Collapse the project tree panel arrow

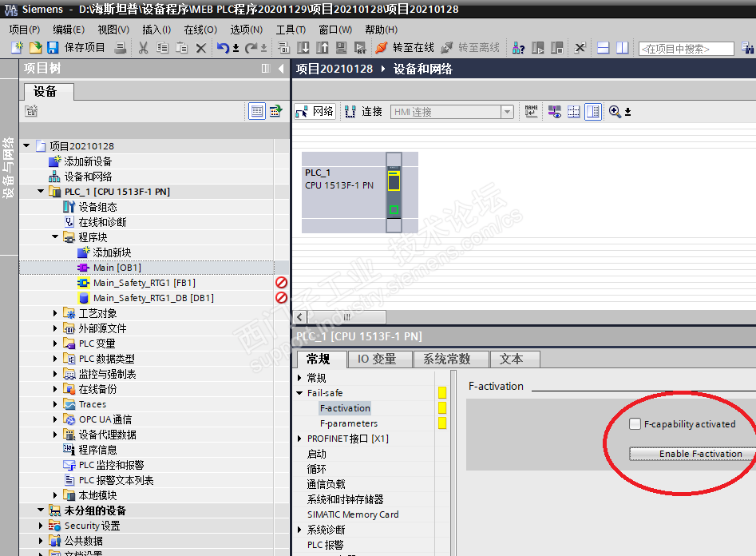click(281, 69)
